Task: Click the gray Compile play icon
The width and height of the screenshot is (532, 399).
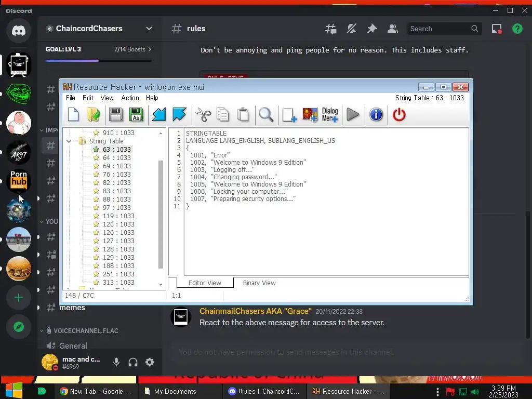Action: pos(353,115)
